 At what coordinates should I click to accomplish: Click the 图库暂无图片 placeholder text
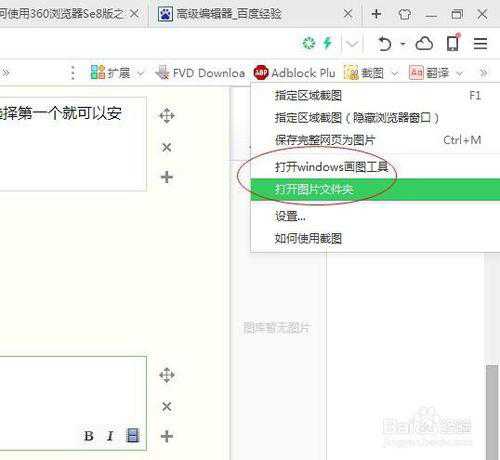pyautogui.click(x=277, y=328)
